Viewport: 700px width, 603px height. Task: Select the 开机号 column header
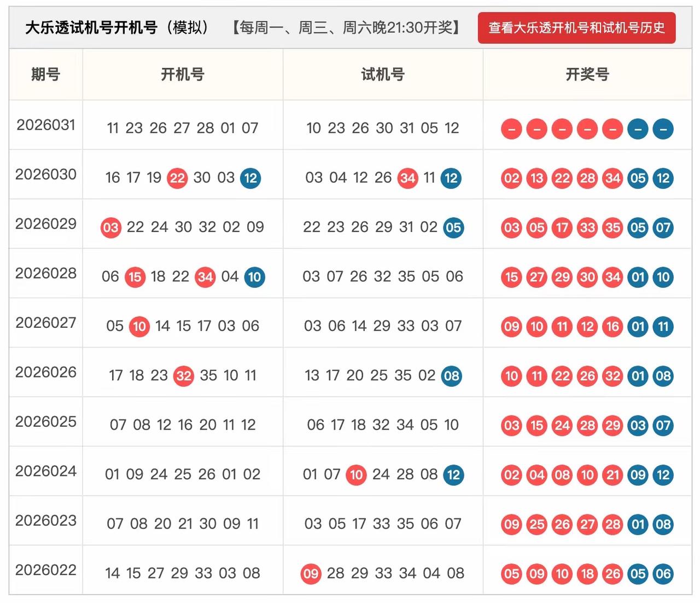click(182, 75)
